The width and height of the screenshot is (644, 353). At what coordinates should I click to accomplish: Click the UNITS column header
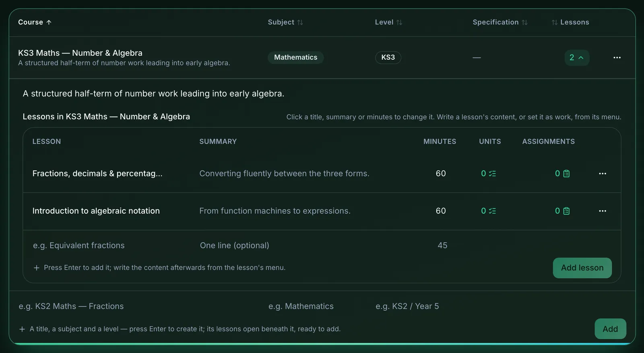tap(490, 142)
